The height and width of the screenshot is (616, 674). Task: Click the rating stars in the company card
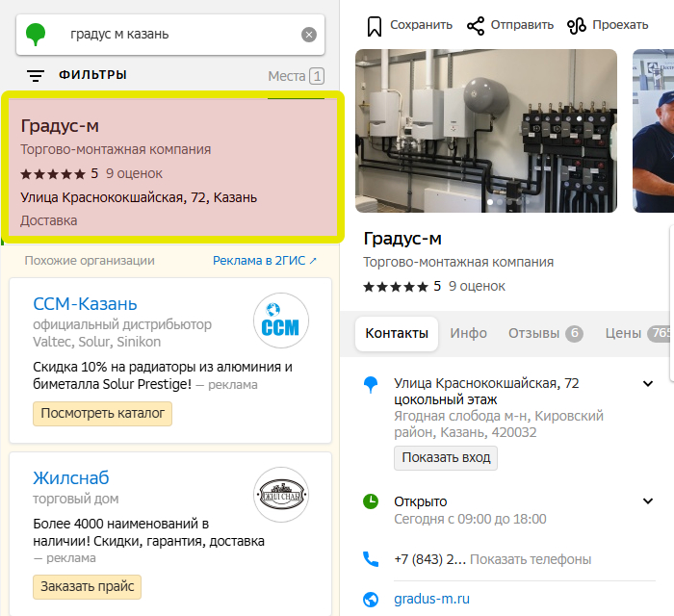click(x=396, y=287)
